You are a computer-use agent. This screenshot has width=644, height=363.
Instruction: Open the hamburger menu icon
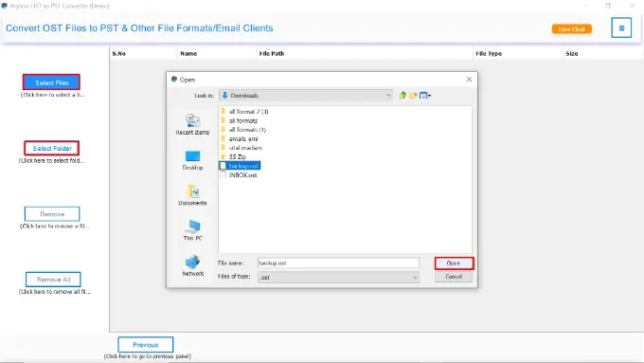pos(621,27)
